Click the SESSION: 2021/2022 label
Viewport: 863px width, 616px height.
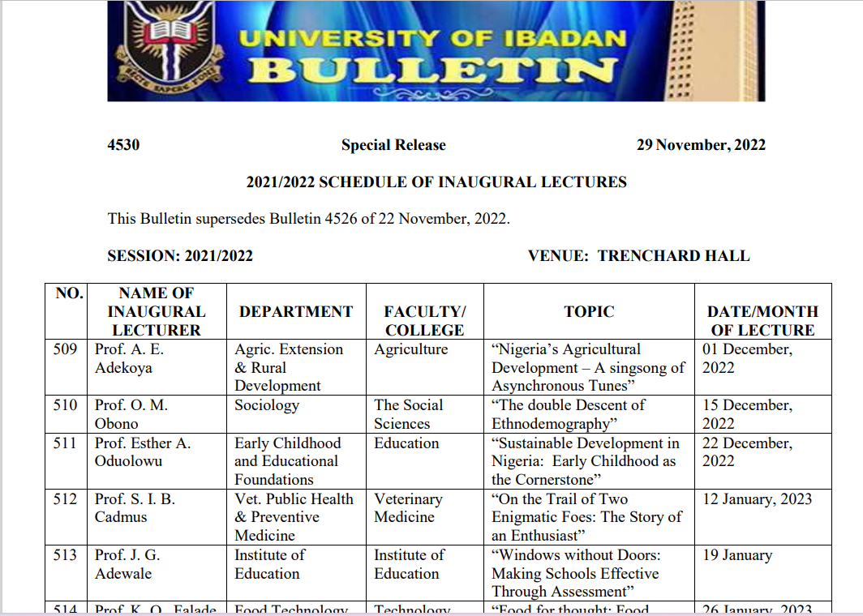click(180, 256)
